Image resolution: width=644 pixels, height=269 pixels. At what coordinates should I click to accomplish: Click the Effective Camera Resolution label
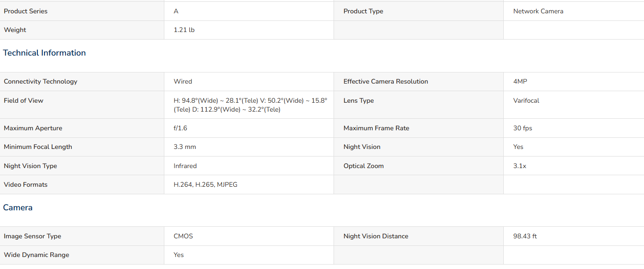click(386, 81)
